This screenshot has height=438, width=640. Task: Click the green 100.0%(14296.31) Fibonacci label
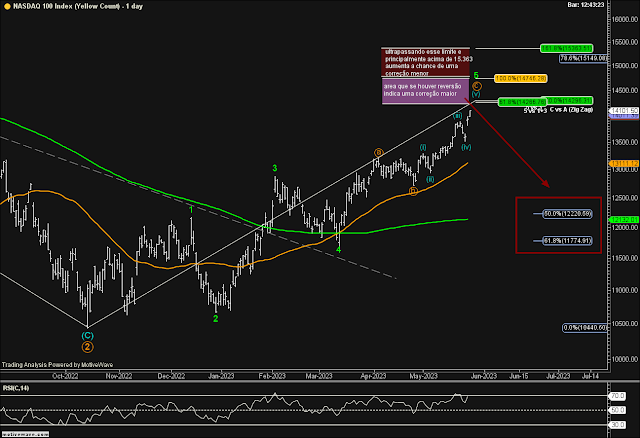pyautogui.click(x=570, y=100)
